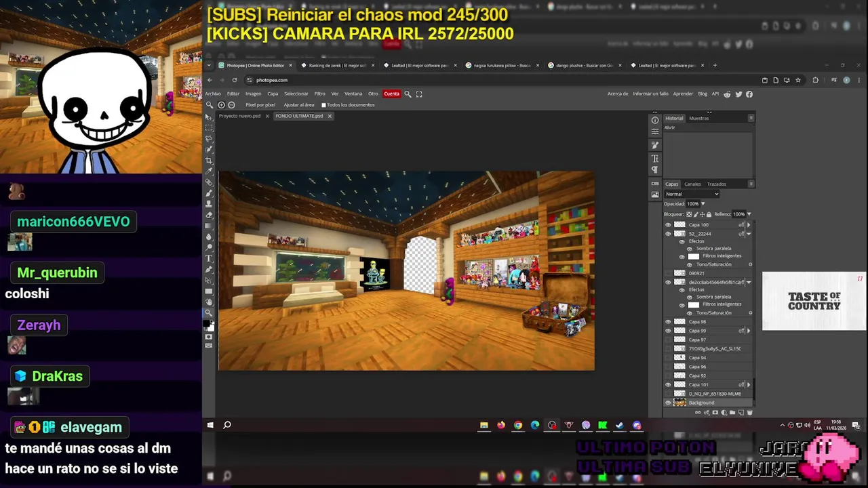This screenshot has height=488, width=868.
Task: Click the zoom out minus icon
Action: coord(231,105)
